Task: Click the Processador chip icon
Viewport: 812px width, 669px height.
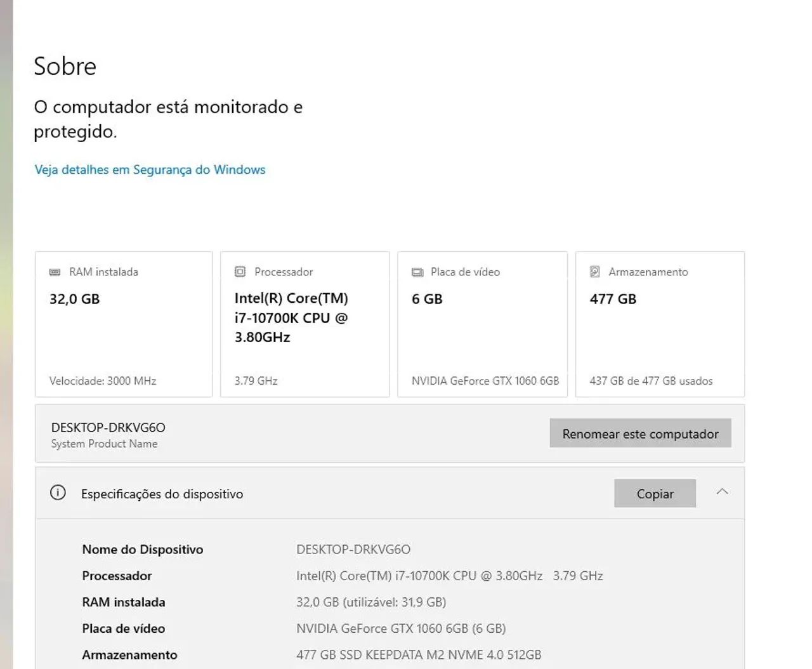Action: 240,272
